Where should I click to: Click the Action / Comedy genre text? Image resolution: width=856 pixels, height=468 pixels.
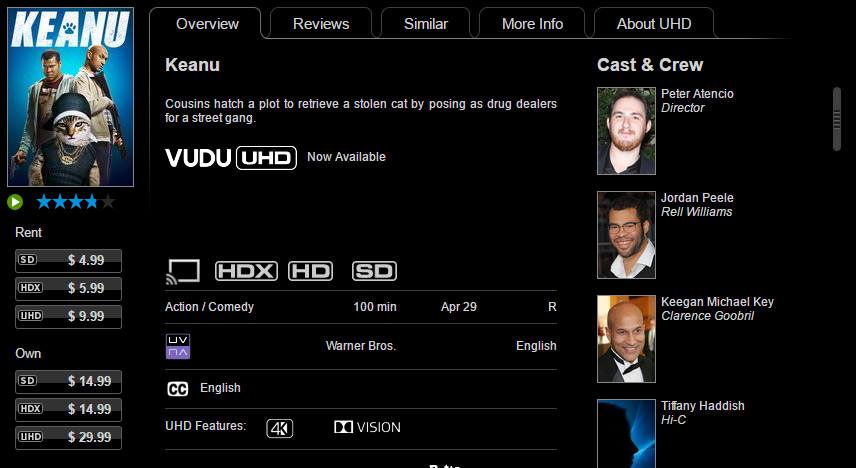coord(210,307)
